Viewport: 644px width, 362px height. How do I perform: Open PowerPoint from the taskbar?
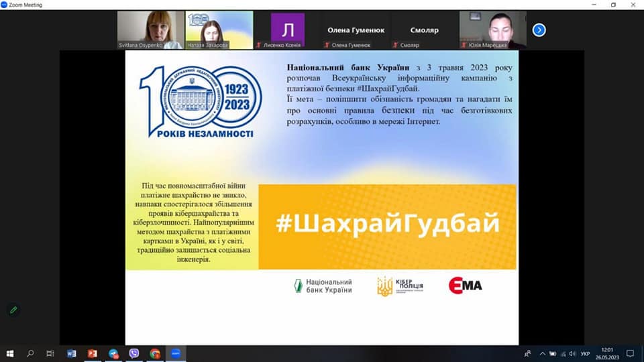coord(93,353)
